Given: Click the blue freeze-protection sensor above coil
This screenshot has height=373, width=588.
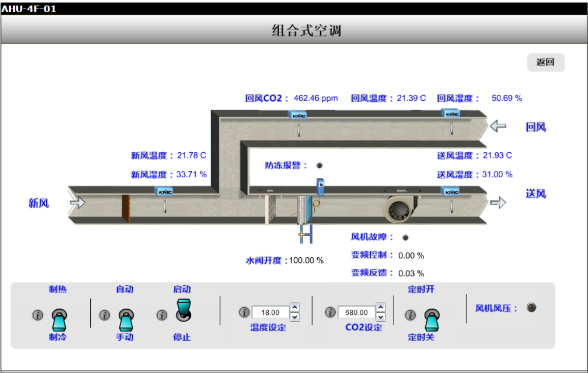Looking at the screenshot, I should [320, 187].
